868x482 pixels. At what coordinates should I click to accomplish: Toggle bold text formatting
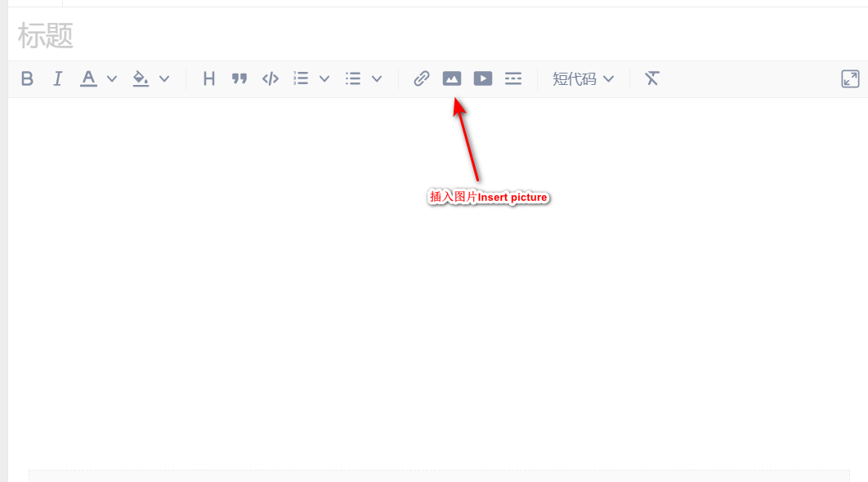tap(28, 78)
